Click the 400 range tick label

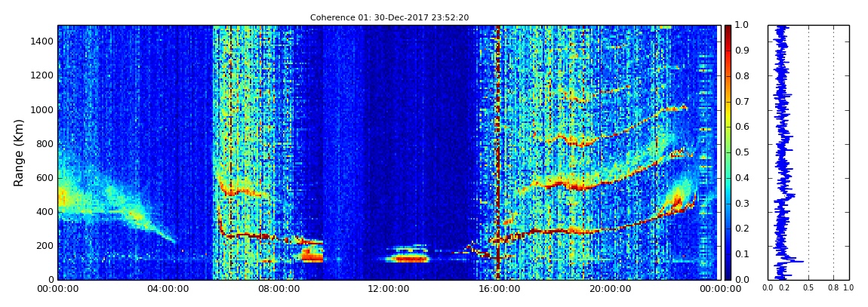[46, 212]
